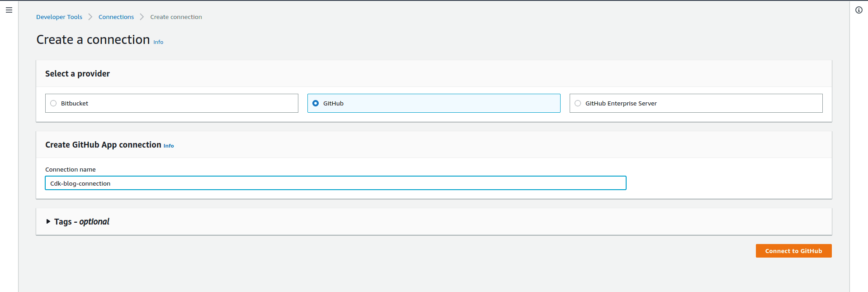Go to Developer Tools breadcrumb
Image resolution: width=868 pixels, height=292 pixels.
(59, 17)
